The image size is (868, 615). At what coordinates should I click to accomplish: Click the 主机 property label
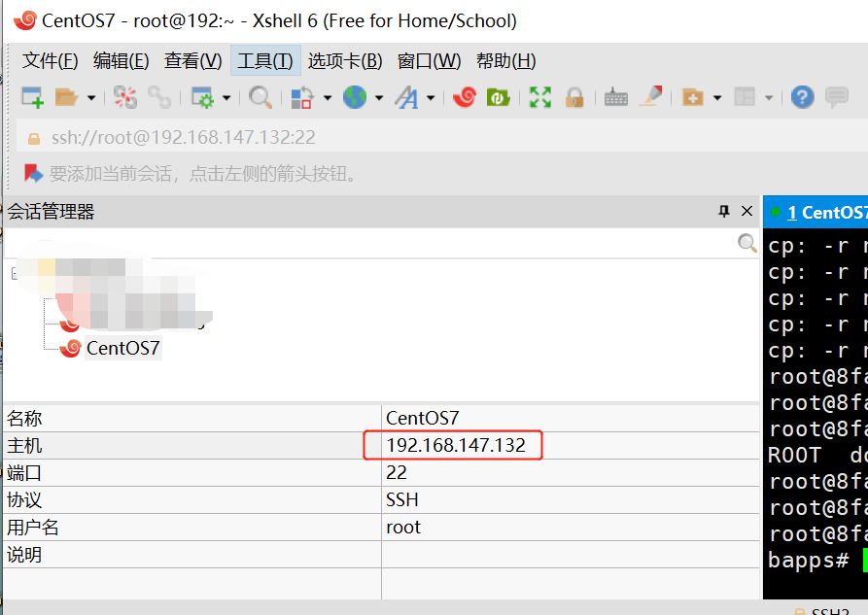coord(24,445)
